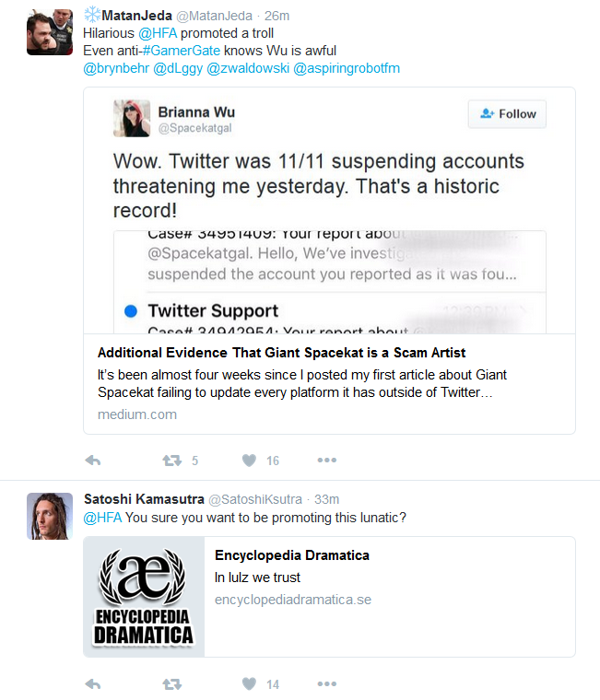Reply to MatanJeda's tweet
The height and width of the screenshot is (700, 600).
tap(93, 461)
